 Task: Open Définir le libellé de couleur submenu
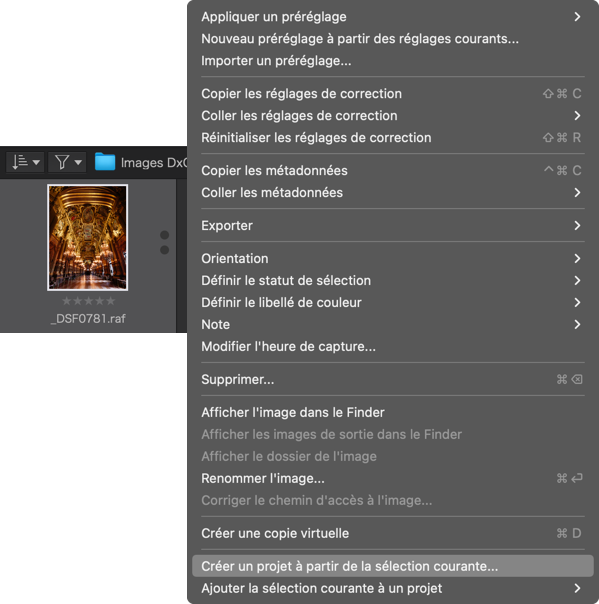392,302
